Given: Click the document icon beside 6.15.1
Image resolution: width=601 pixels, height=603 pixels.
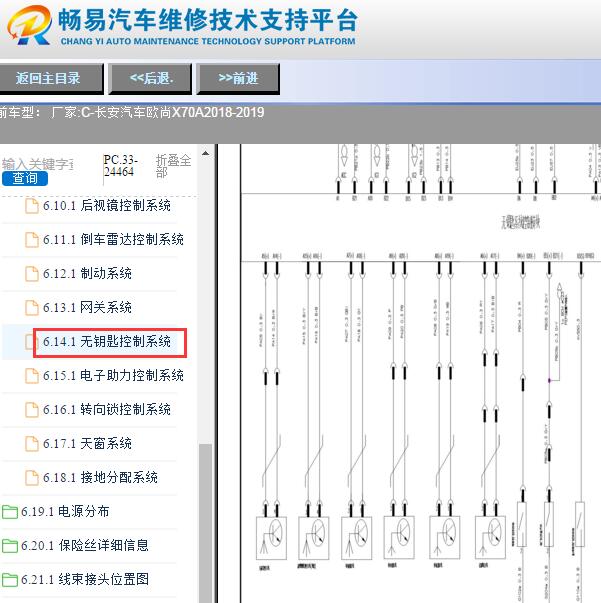Looking at the screenshot, I should pyautogui.click(x=32, y=376).
